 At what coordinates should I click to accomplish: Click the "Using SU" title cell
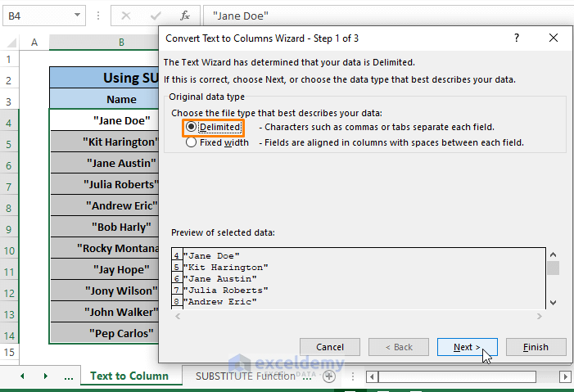(x=104, y=78)
